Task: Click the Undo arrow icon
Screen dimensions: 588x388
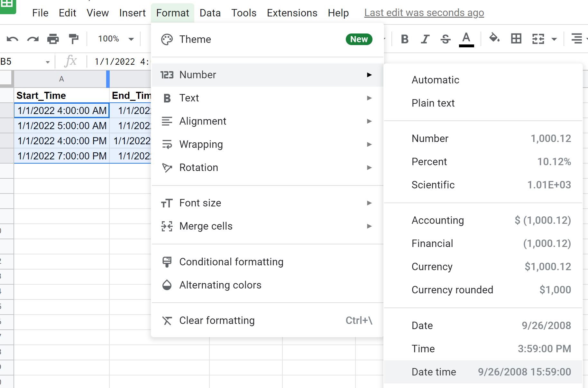Action: tap(13, 39)
